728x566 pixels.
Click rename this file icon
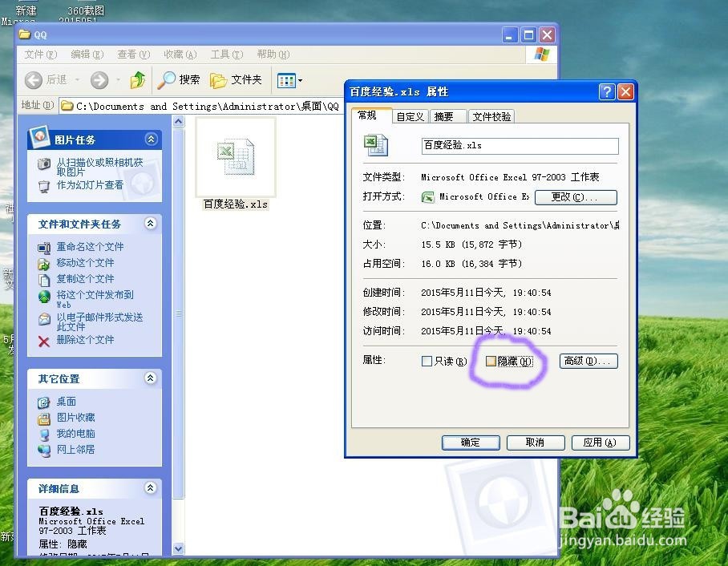[x=44, y=248]
